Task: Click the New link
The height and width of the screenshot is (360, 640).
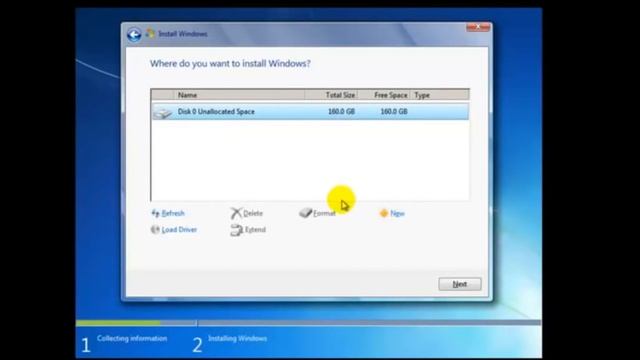Action: tap(397, 213)
